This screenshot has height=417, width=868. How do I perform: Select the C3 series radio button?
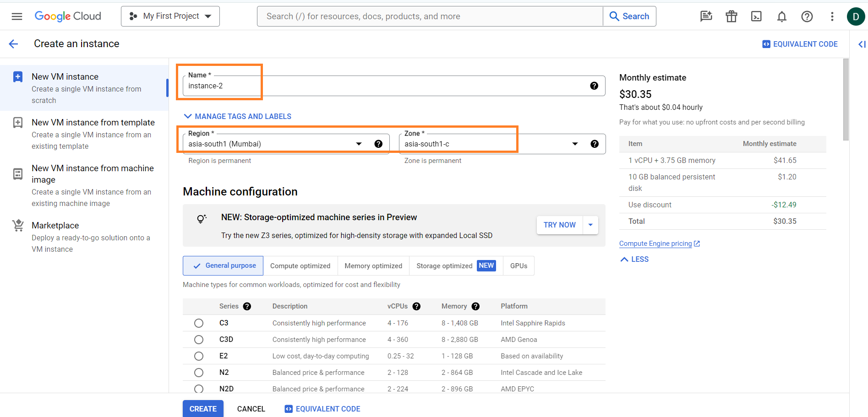[x=199, y=323]
